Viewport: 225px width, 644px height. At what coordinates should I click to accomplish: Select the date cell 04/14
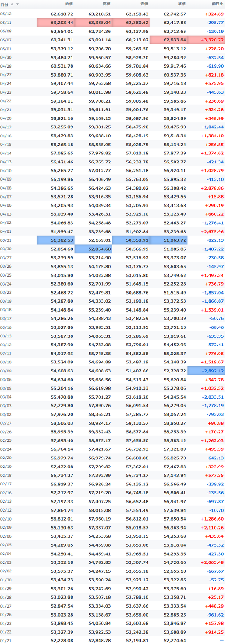(x=5, y=153)
